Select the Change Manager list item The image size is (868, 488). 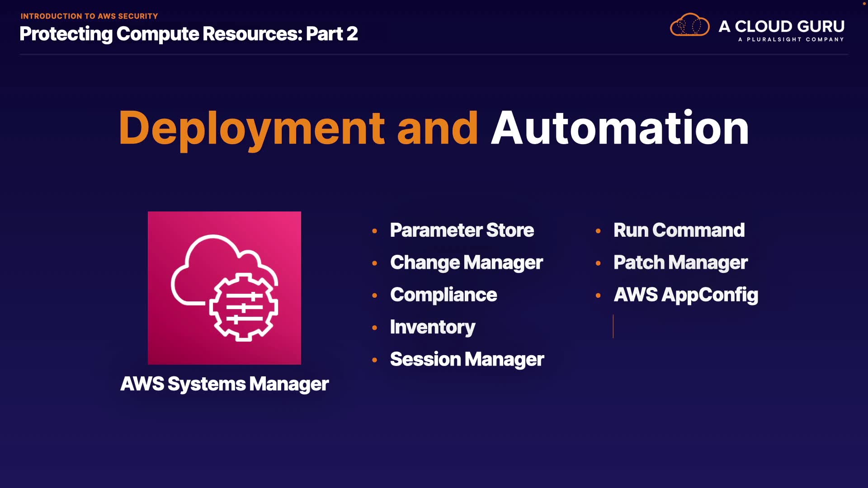(466, 263)
